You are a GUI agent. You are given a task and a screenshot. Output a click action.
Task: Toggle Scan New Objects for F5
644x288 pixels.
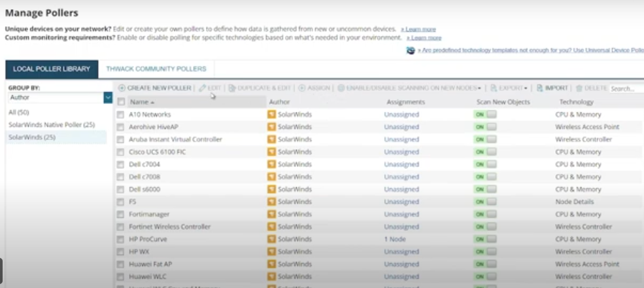coord(485,202)
